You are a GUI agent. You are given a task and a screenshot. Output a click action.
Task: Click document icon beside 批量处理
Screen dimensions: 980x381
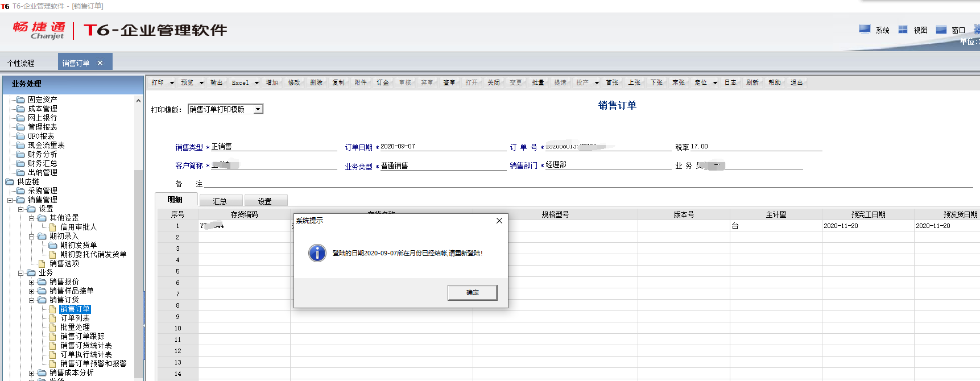click(x=53, y=327)
